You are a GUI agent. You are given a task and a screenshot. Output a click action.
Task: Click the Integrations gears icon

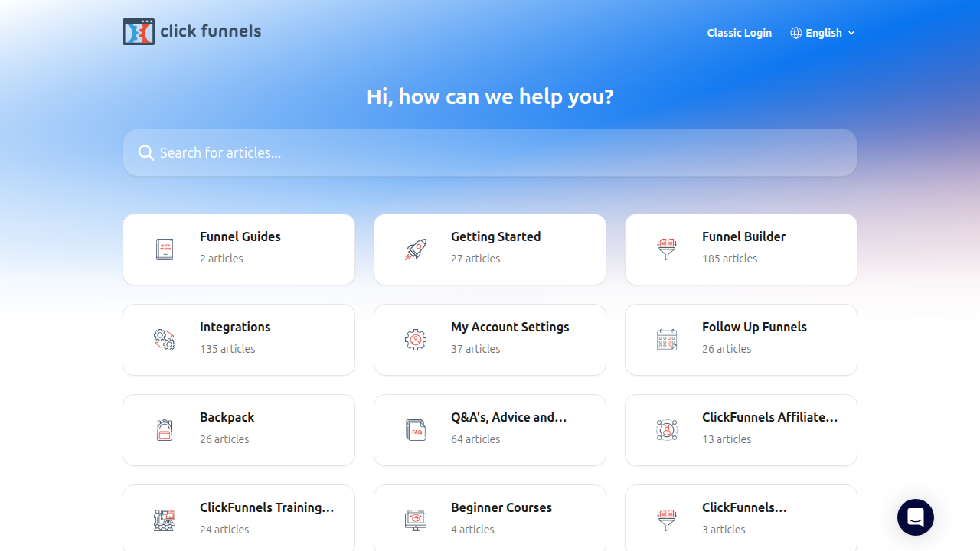pyautogui.click(x=165, y=340)
